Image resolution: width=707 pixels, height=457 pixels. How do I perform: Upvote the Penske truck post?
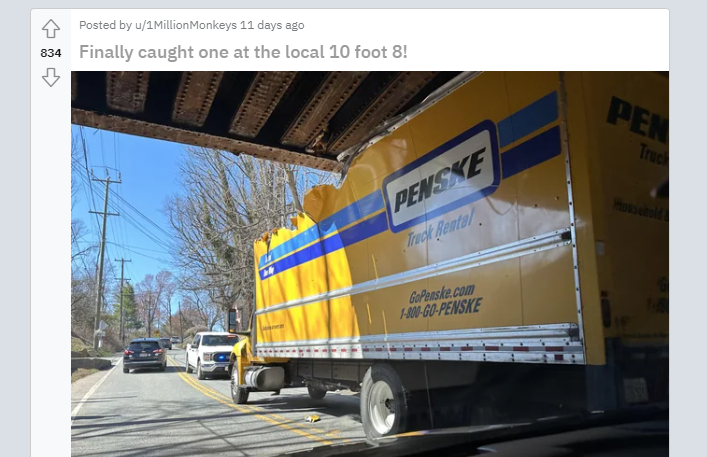pos(51,29)
